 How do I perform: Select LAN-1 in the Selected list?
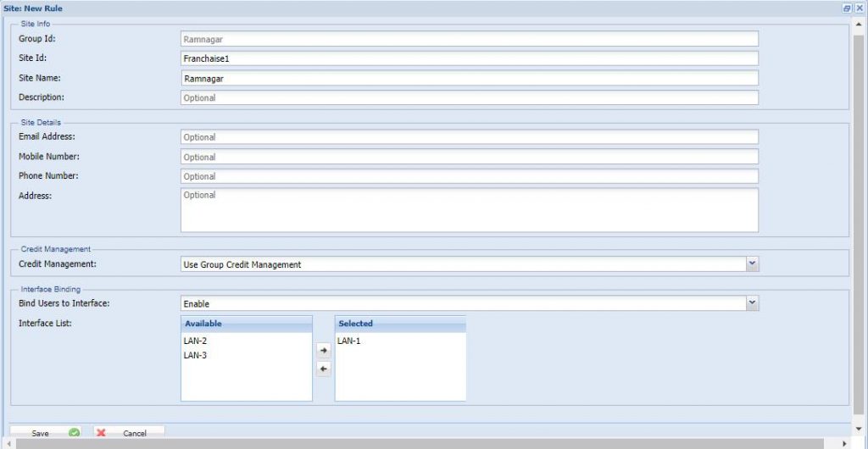349,341
